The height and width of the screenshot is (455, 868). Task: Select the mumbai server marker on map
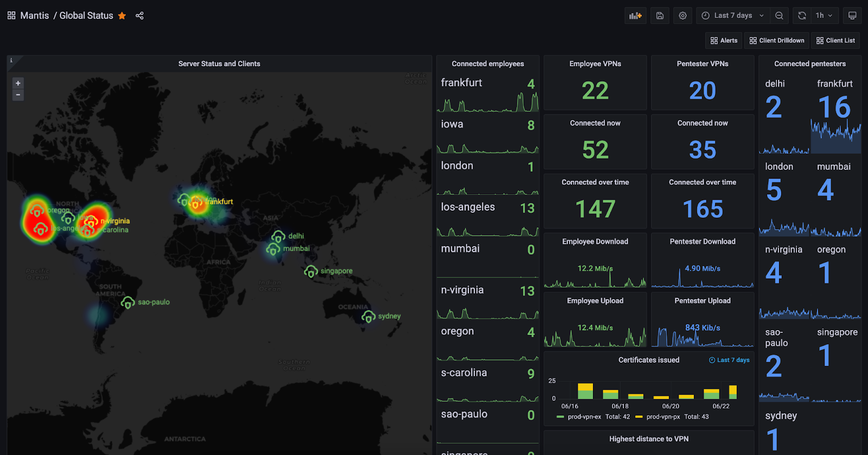(x=273, y=249)
